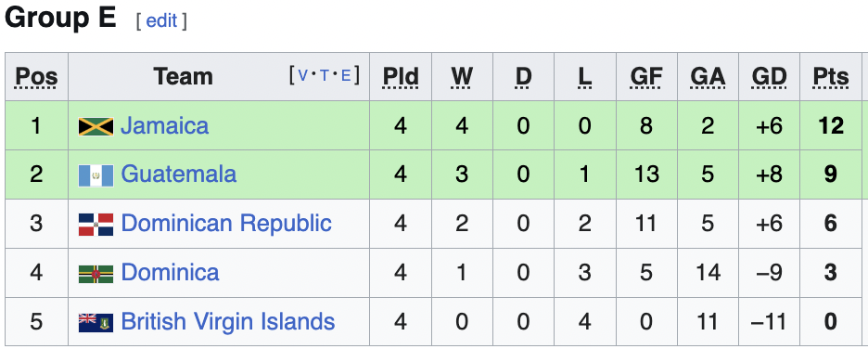
Task: Click the T talk-template link
Action: [x=325, y=75]
